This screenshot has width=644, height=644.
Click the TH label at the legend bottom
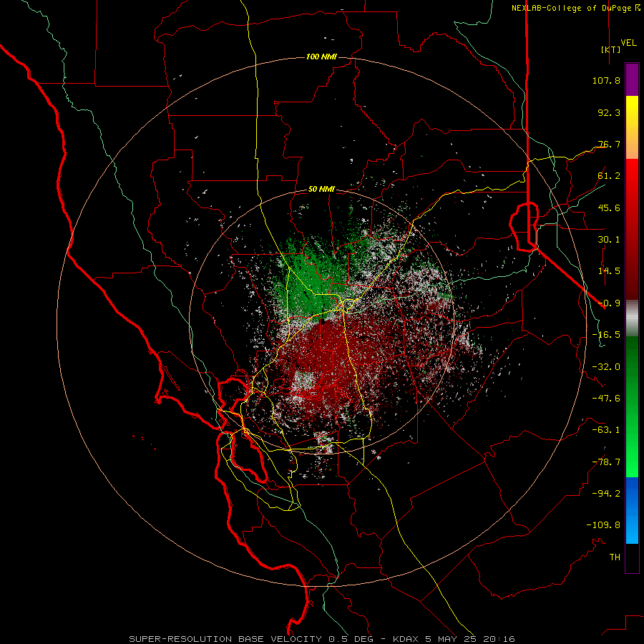[x=615, y=557]
